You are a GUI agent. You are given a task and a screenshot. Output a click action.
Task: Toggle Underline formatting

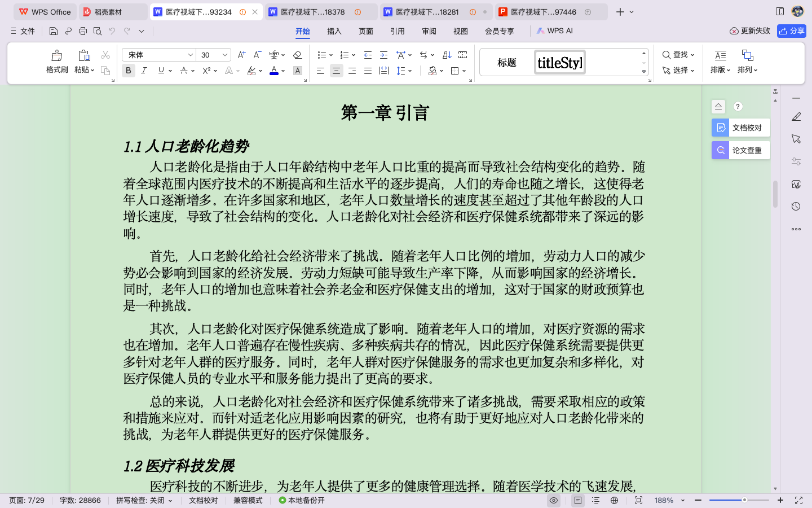[161, 71]
